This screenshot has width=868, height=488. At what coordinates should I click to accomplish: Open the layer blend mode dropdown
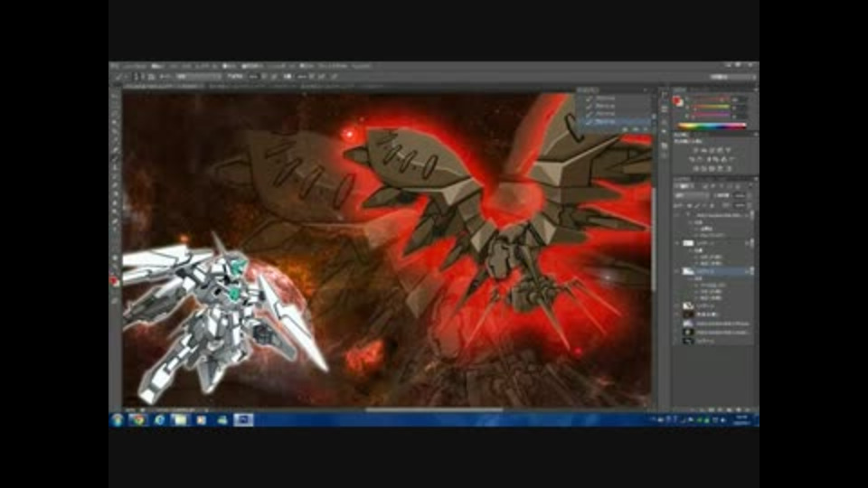point(692,196)
